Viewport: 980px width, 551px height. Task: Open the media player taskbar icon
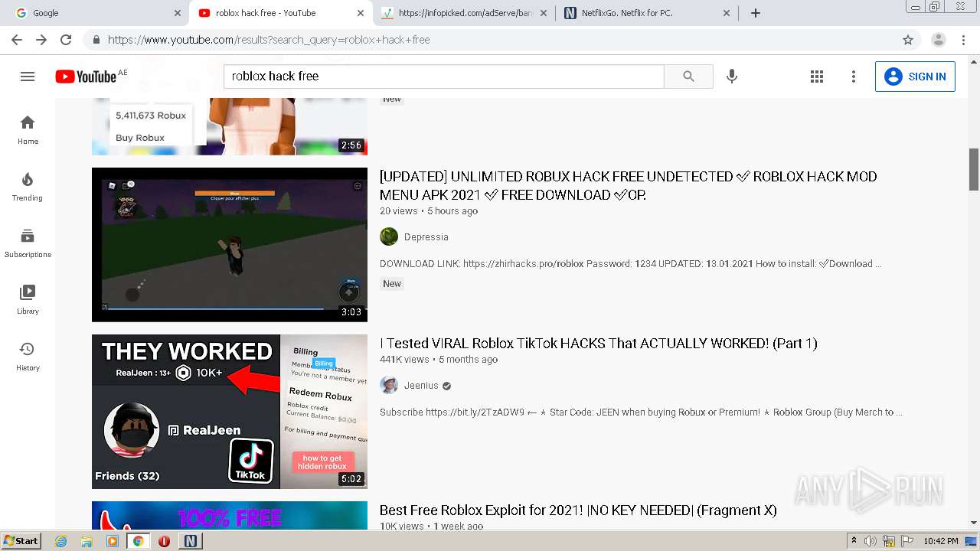click(113, 541)
